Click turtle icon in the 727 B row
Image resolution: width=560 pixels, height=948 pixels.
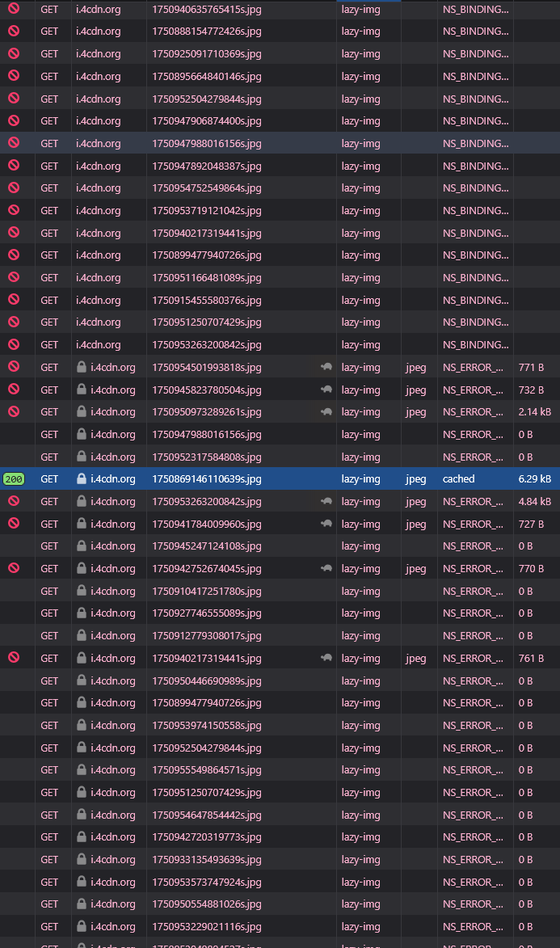[326, 524]
